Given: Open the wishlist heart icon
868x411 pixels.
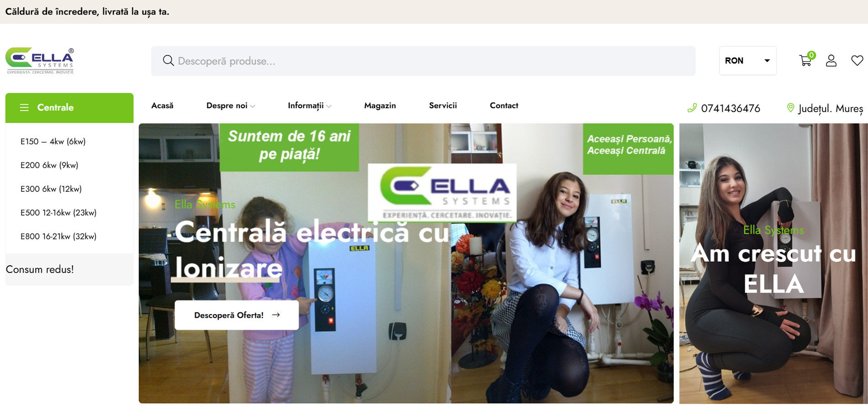Looking at the screenshot, I should [857, 60].
